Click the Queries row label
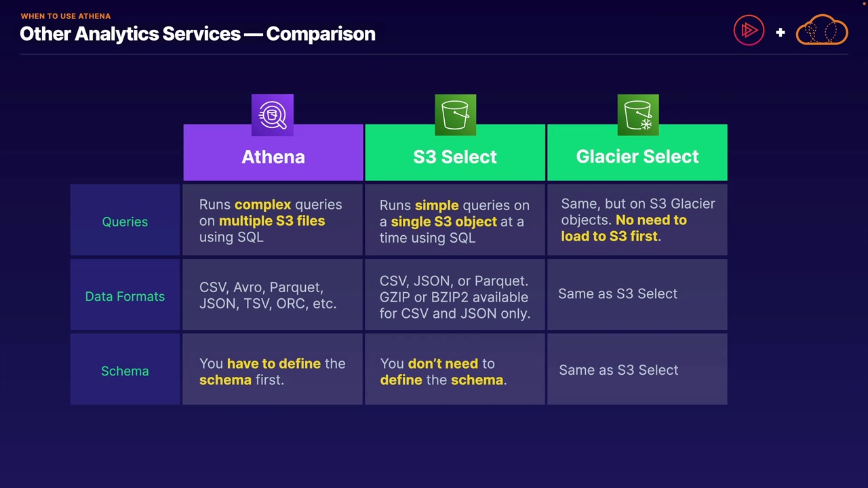868x488 pixels. click(x=125, y=222)
